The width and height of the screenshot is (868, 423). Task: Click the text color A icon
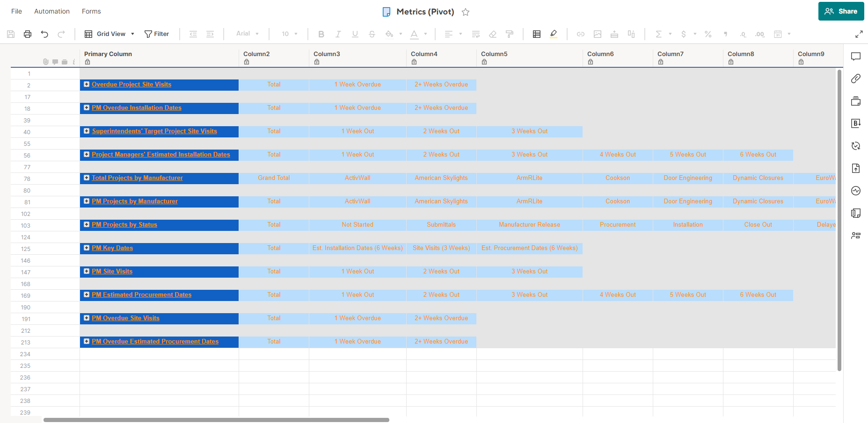pos(414,34)
